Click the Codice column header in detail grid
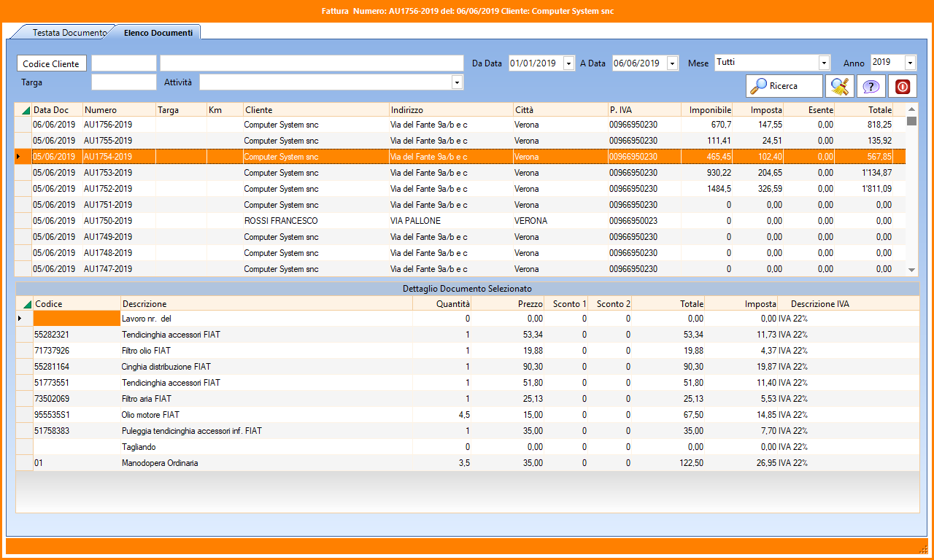This screenshot has width=934, height=560. [77, 303]
